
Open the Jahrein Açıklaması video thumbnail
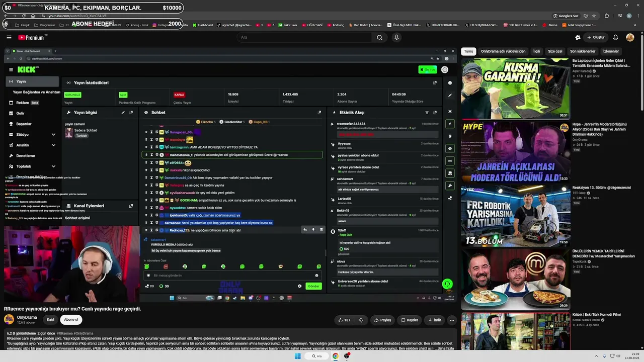516,152
